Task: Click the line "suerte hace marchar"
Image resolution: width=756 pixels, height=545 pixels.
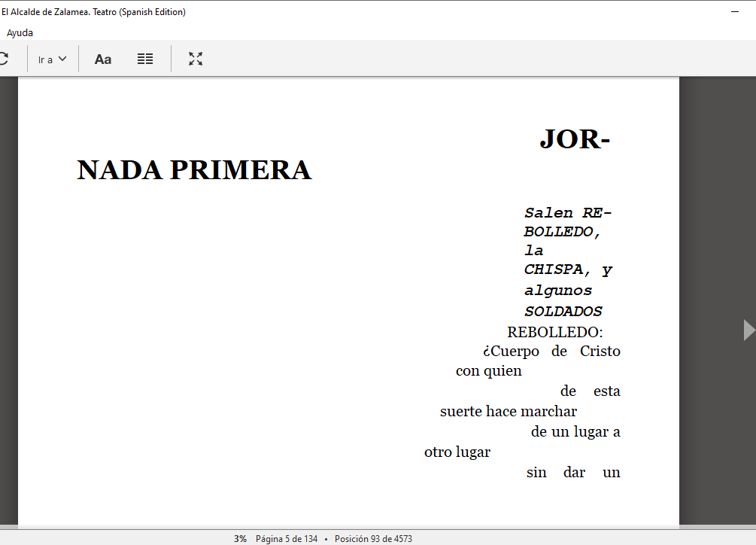Action: tap(509, 412)
